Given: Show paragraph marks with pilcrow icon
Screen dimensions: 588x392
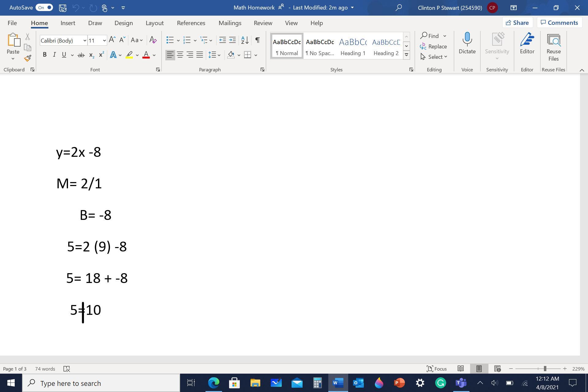Looking at the screenshot, I should click(257, 40).
